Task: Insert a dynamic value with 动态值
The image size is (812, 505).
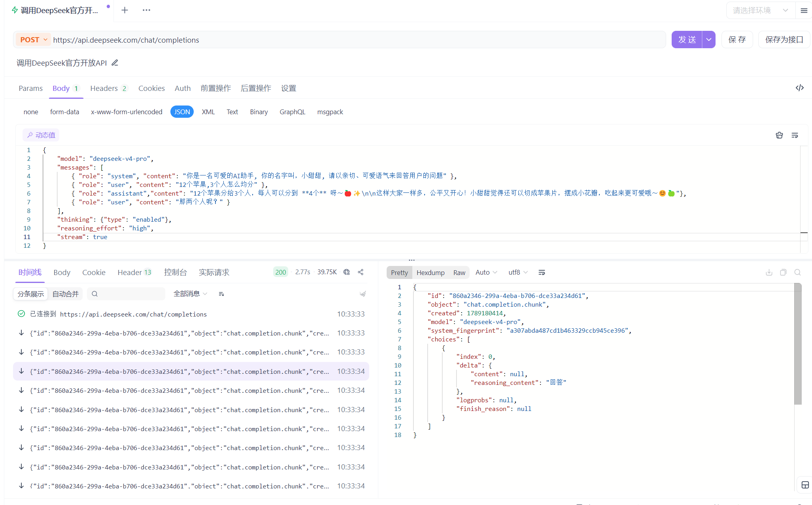Action: coord(41,135)
